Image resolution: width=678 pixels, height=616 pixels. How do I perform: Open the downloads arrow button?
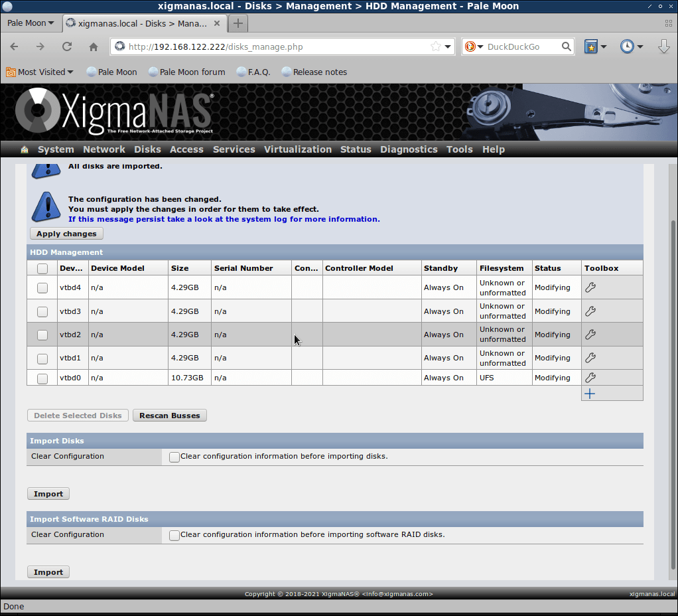tap(663, 46)
